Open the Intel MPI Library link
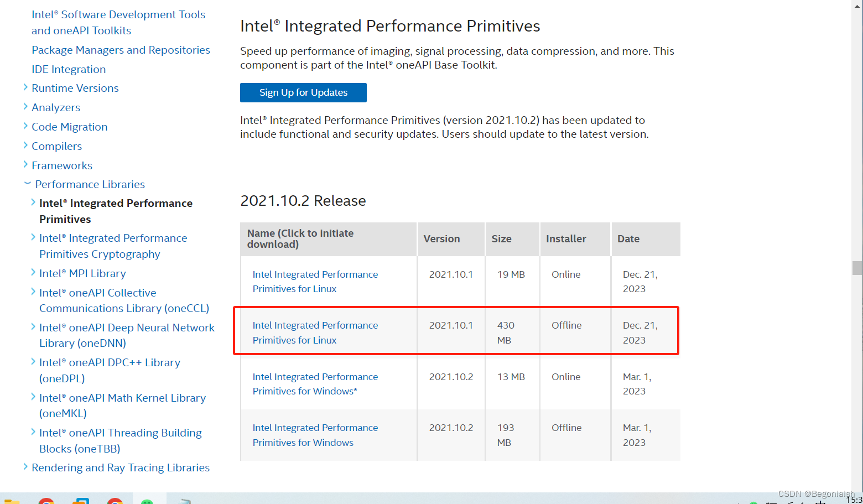The width and height of the screenshot is (863, 504). coord(82,273)
